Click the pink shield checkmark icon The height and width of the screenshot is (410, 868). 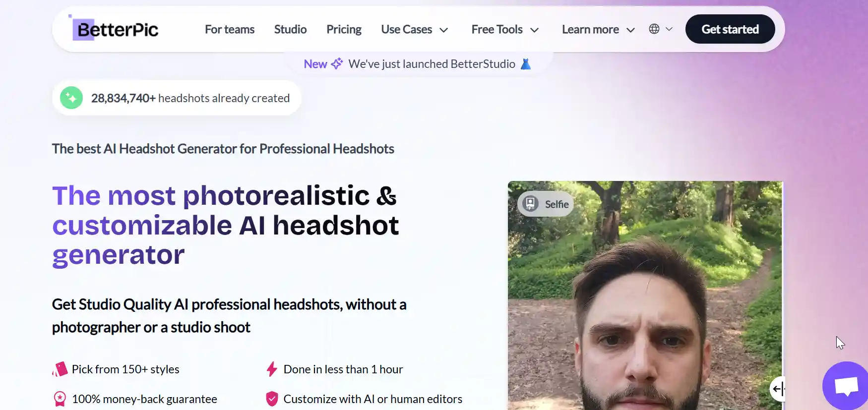pos(272,399)
